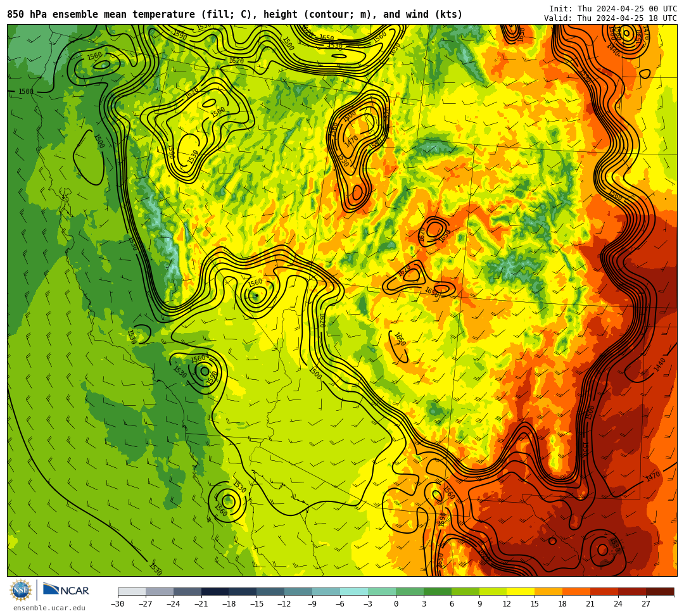The image size is (684, 616).
Task: Open the ensemble.ucar.edu link text
Action: click(49, 608)
